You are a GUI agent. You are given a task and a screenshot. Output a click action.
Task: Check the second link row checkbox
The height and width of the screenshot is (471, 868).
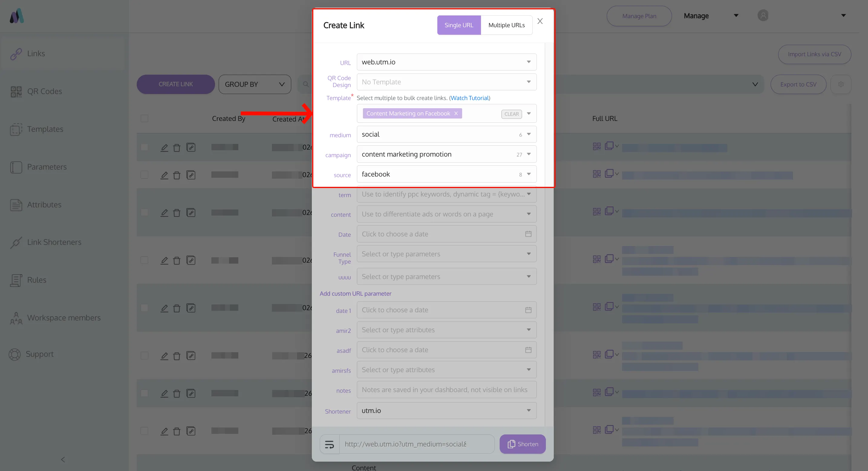[145, 175]
